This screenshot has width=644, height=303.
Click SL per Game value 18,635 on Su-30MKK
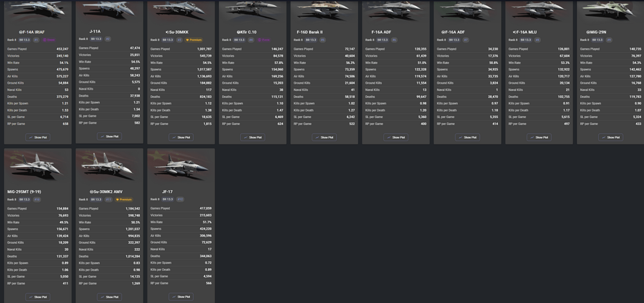(207, 117)
